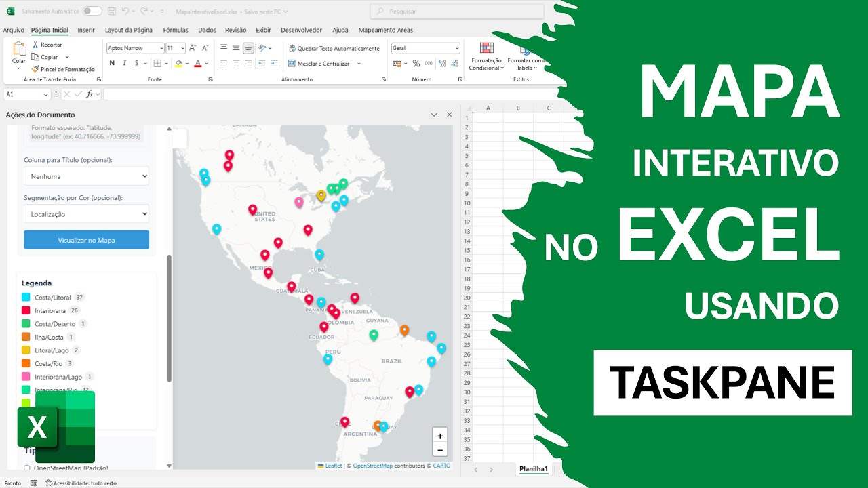The height and width of the screenshot is (488, 868).
Task: Open the Coluna para Título Nenhuma dropdown
Action: [86, 176]
